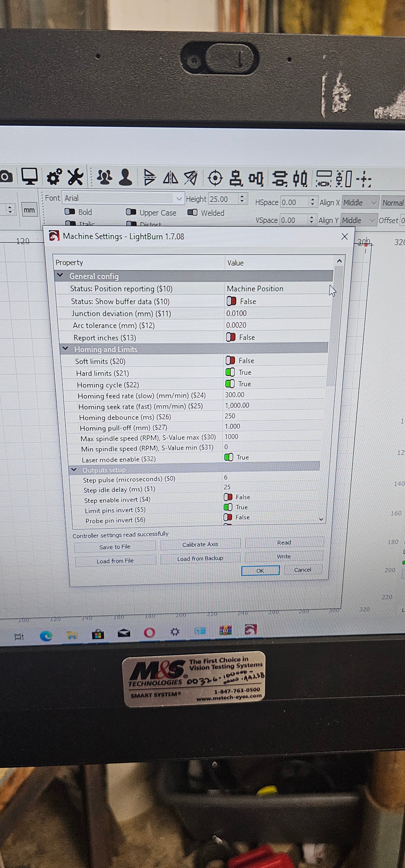Click the Height field showing 25.00
Image resolution: width=405 pixels, height=868 pixels.
pos(223,199)
